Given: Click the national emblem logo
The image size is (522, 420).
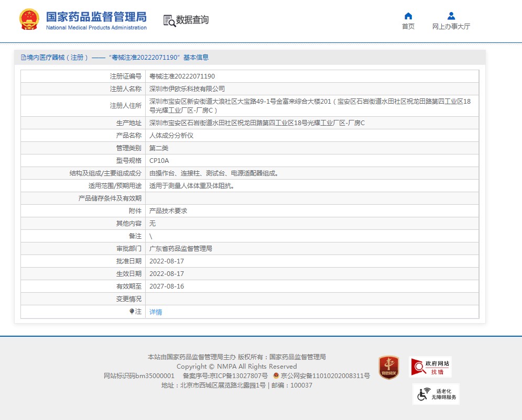Looking at the screenshot, I should tap(29, 19).
